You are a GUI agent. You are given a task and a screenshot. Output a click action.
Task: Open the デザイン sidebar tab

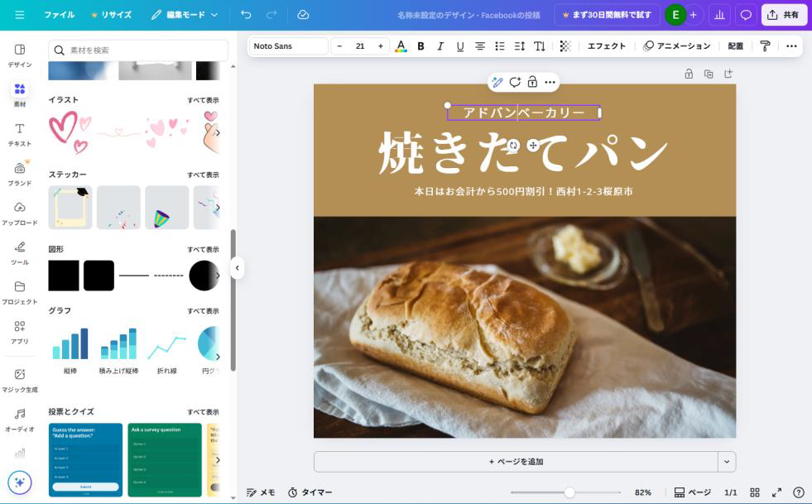20,55
